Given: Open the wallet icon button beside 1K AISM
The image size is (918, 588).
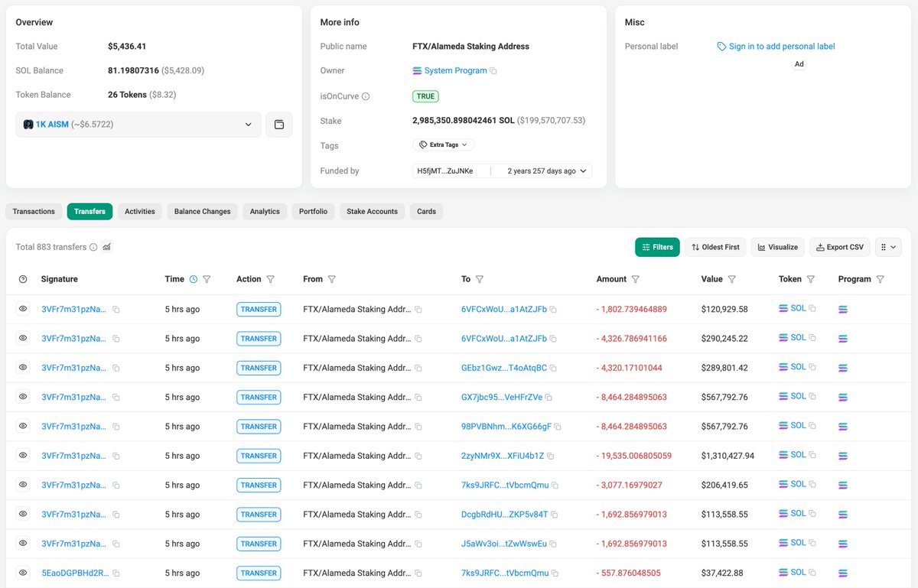Looking at the screenshot, I should [279, 125].
